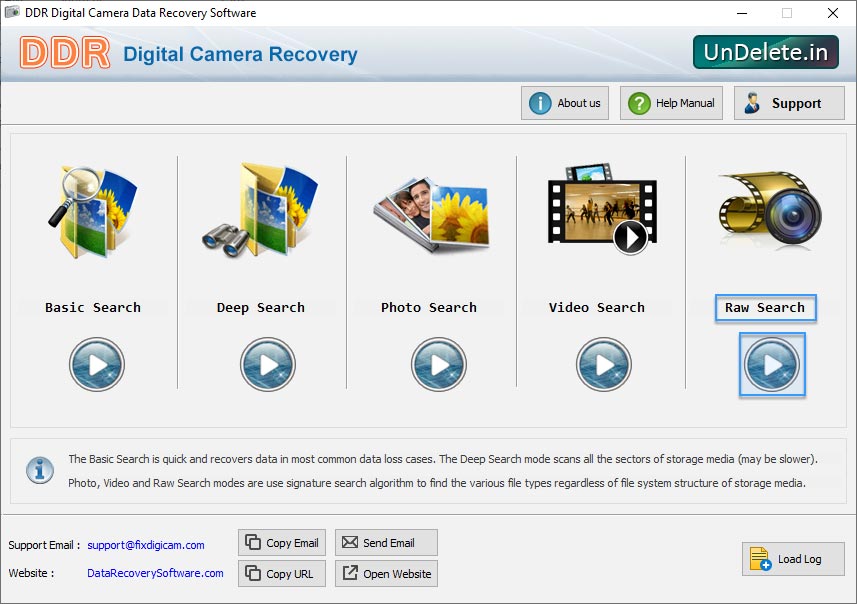This screenshot has height=604, width=857.
Task: Click the DDR logo
Action: click(64, 53)
